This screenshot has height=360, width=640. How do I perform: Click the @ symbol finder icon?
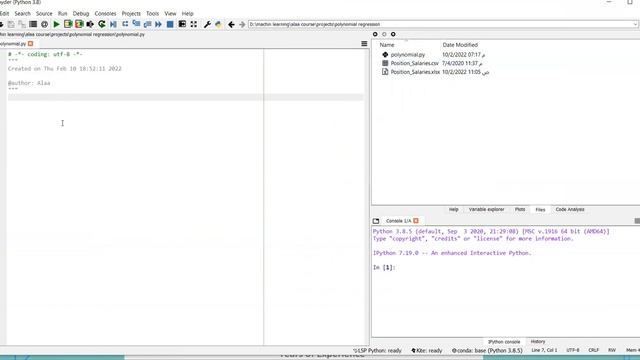(44, 24)
